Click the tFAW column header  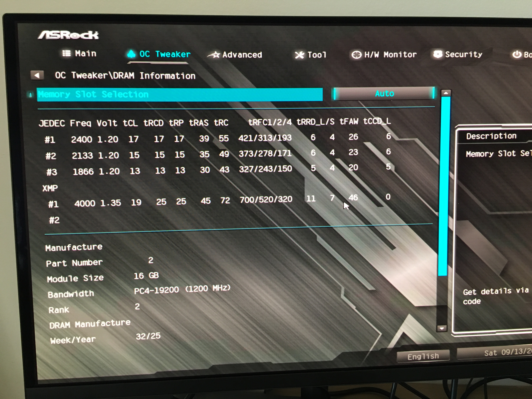[349, 121]
